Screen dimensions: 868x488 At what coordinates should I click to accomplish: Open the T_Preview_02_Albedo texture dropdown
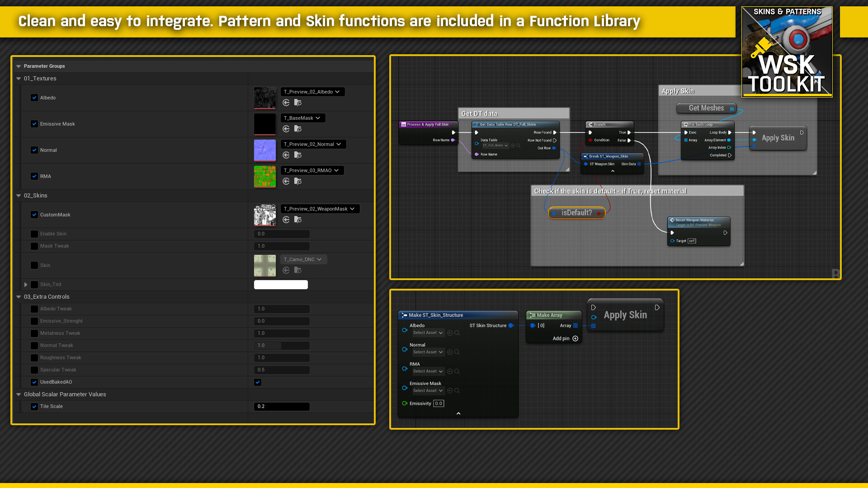coord(312,92)
